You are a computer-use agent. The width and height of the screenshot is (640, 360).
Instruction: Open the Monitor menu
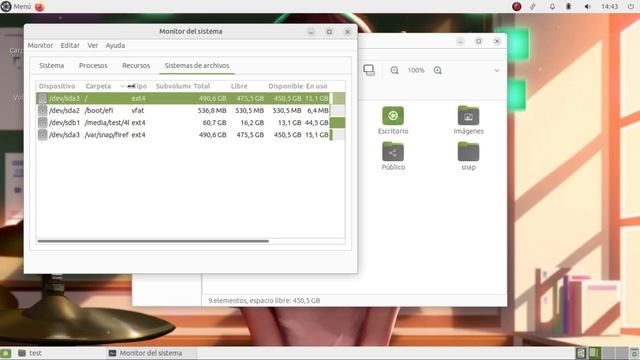click(x=40, y=45)
